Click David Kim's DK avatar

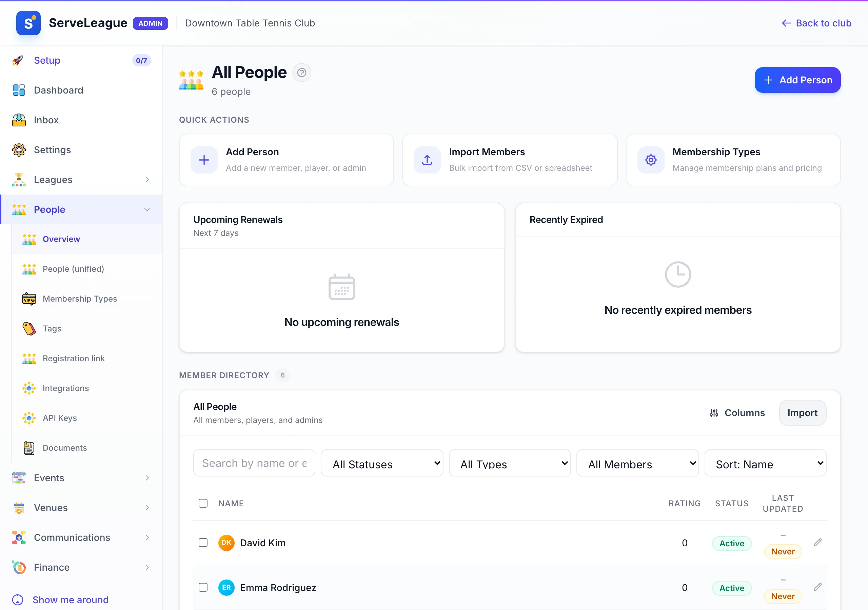226,543
